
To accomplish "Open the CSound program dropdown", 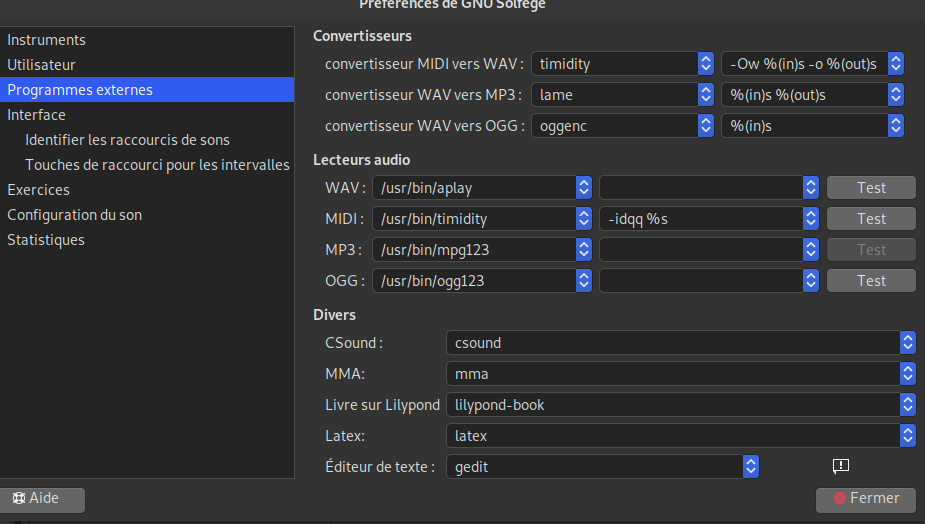I will 907,343.
